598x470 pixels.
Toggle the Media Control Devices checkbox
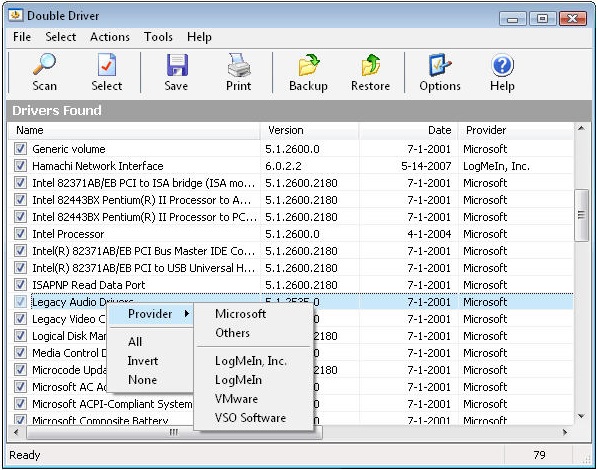click(20, 352)
